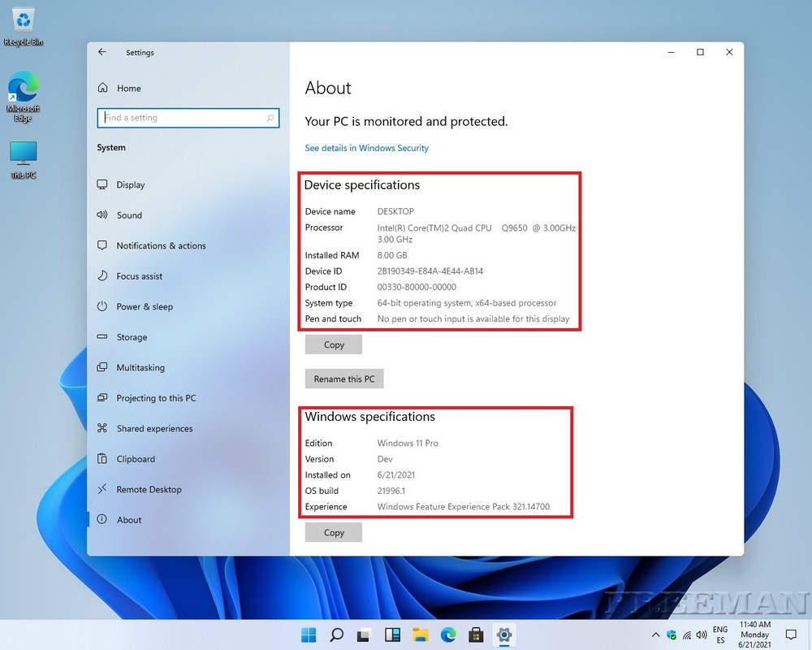Open network status tray icon

(687, 635)
